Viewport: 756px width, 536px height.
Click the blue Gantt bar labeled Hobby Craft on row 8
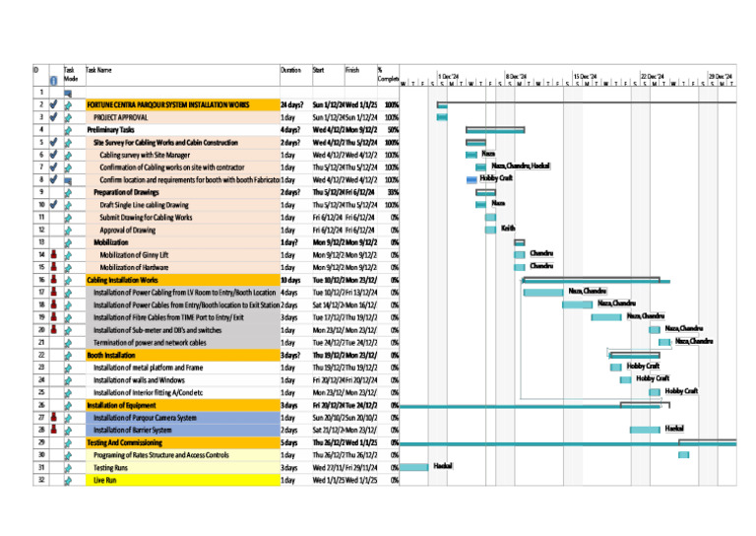[x=472, y=179]
